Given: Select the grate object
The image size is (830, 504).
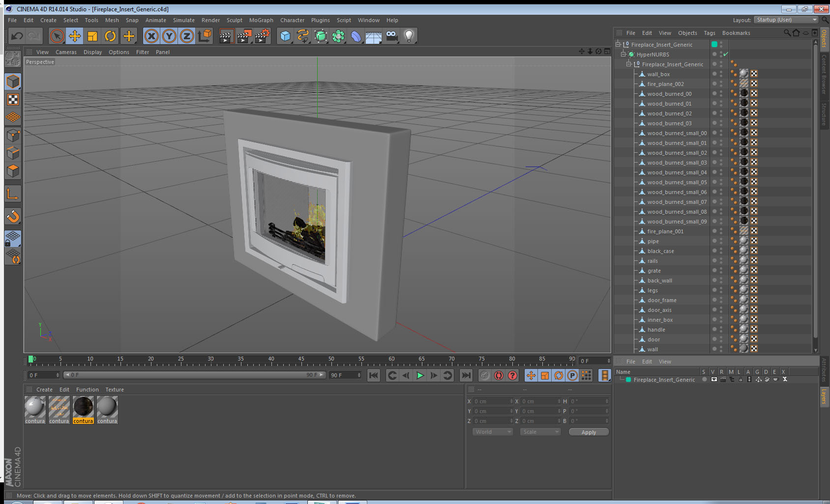Looking at the screenshot, I should 654,271.
